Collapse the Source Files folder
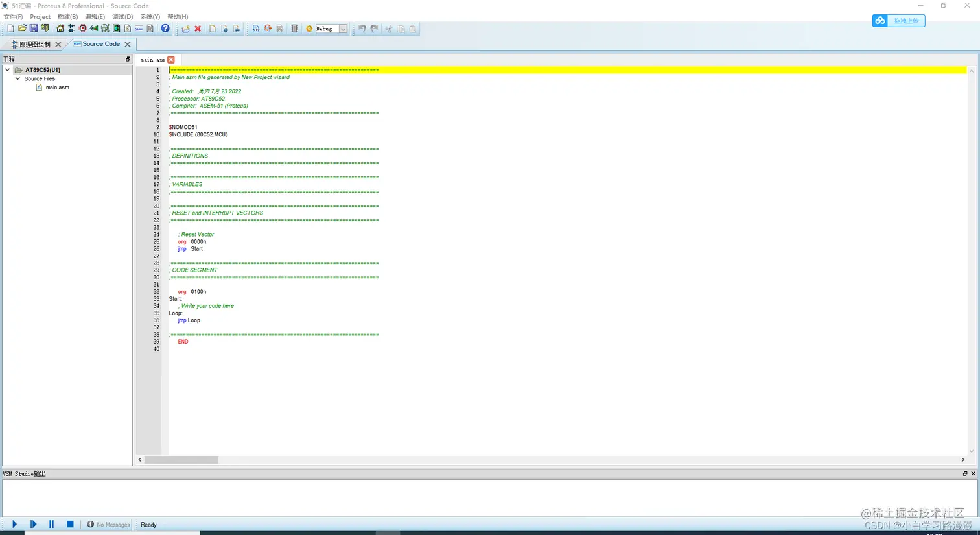 point(17,78)
